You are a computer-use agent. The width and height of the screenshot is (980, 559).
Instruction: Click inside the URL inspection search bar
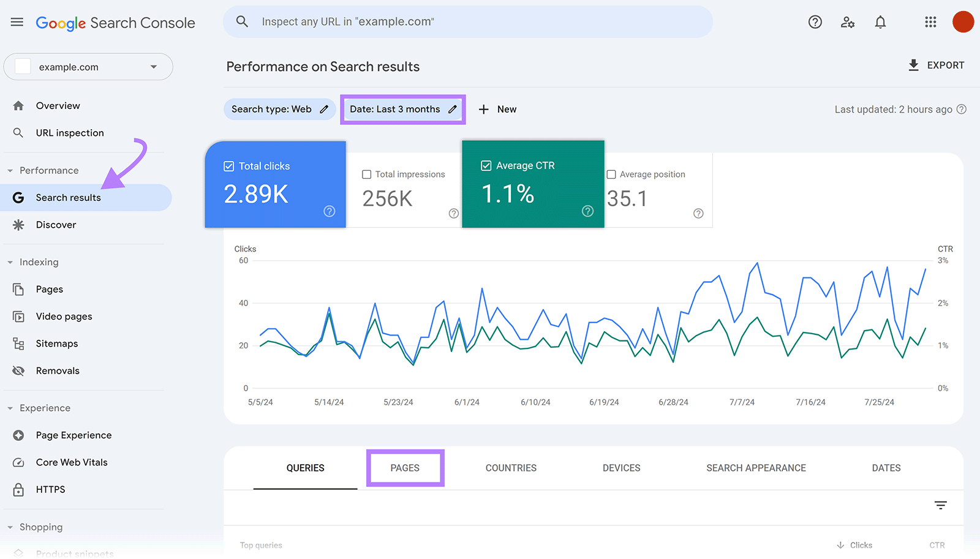[x=467, y=21]
